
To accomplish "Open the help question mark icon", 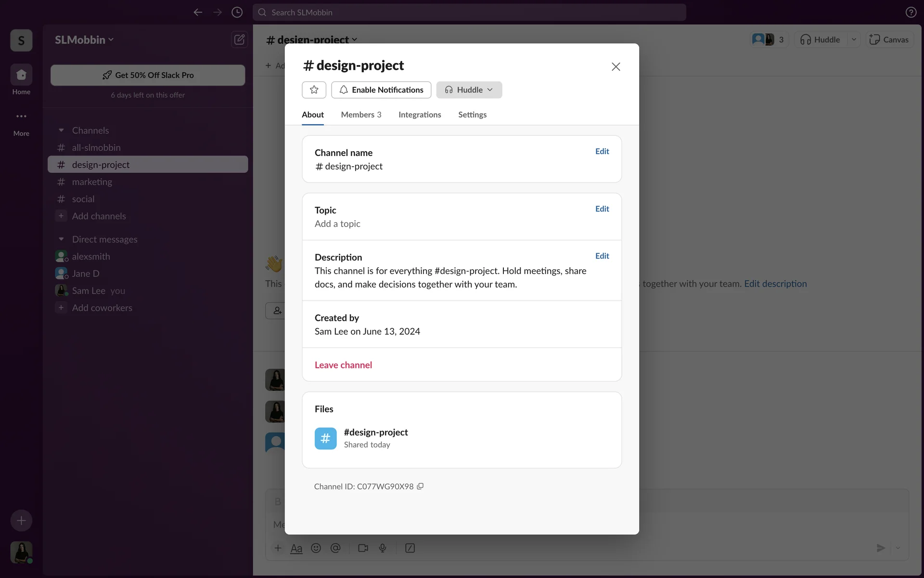I will [911, 13].
